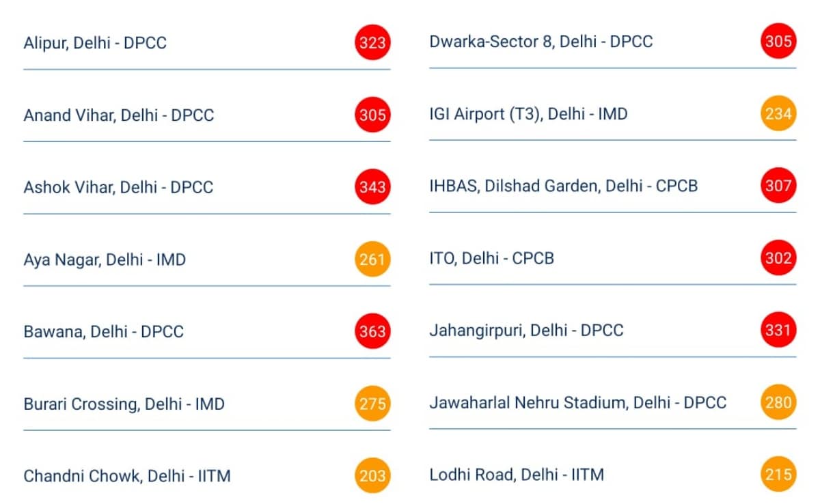Click Dwarka-Sector 8's red 305 badge

[x=778, y=42]
